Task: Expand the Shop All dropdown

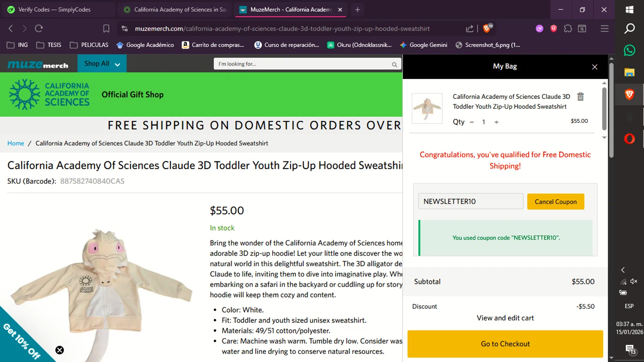Action: pyautogui.click(x=102, y=64)
